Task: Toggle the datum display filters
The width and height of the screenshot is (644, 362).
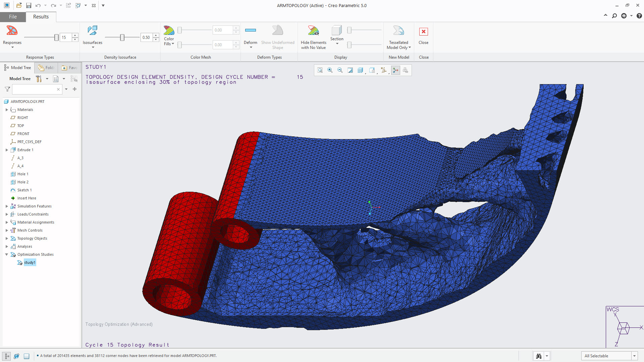Action: click(x=384, y=70)
